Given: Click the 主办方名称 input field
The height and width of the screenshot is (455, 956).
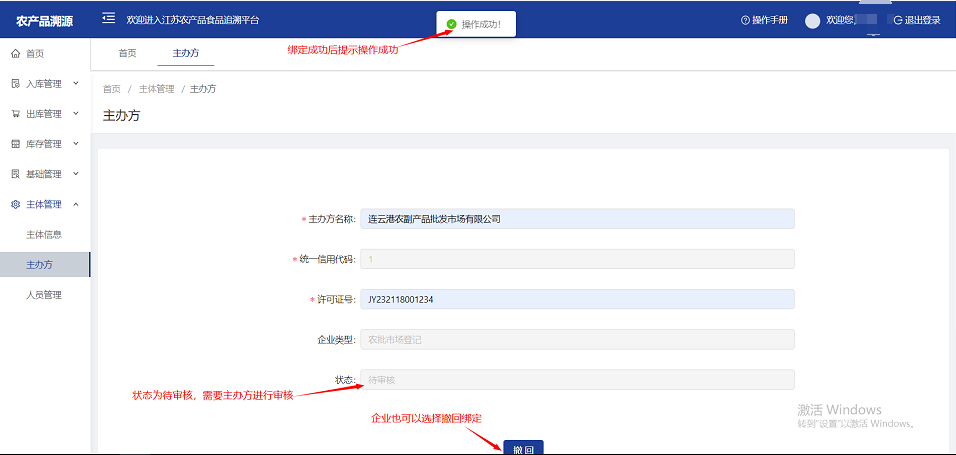Looking at the screenshot, I should (x=577, y=219).
